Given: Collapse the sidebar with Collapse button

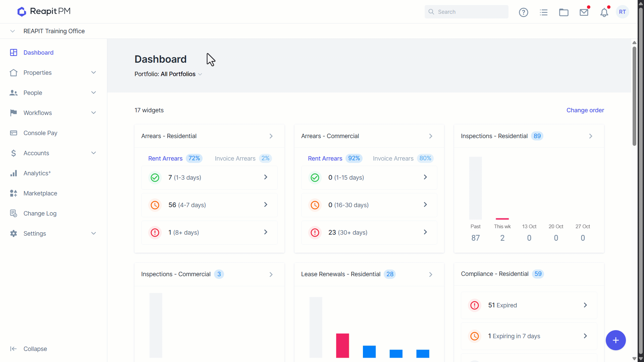Looking at the screenshot, I should (29, 349).
